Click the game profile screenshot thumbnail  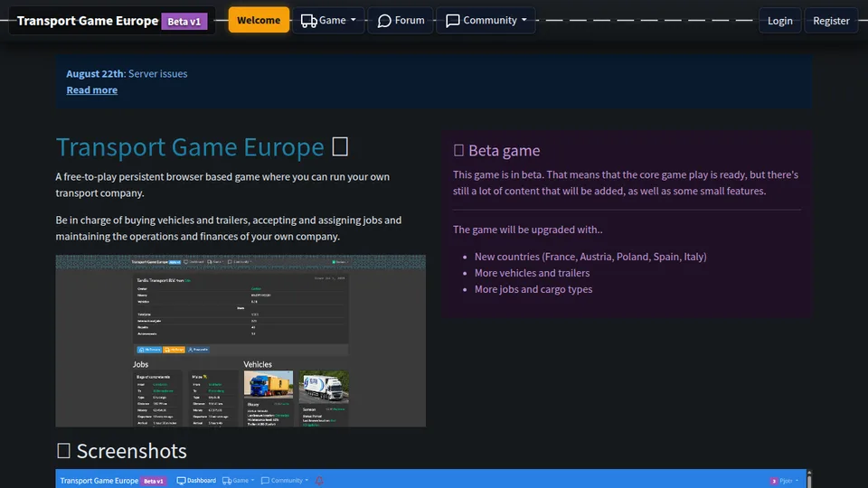pos(241,341)
